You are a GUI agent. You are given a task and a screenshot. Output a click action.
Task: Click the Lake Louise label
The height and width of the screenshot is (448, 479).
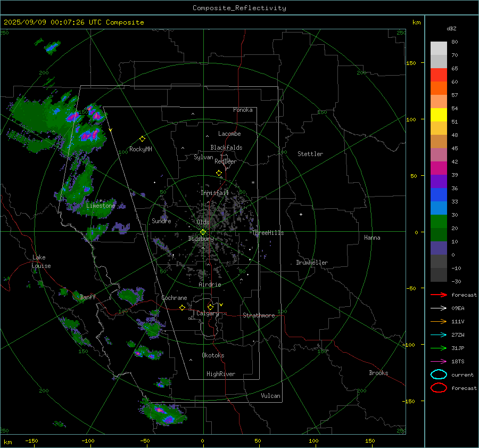pyautogui.click(x=42, y=262)
